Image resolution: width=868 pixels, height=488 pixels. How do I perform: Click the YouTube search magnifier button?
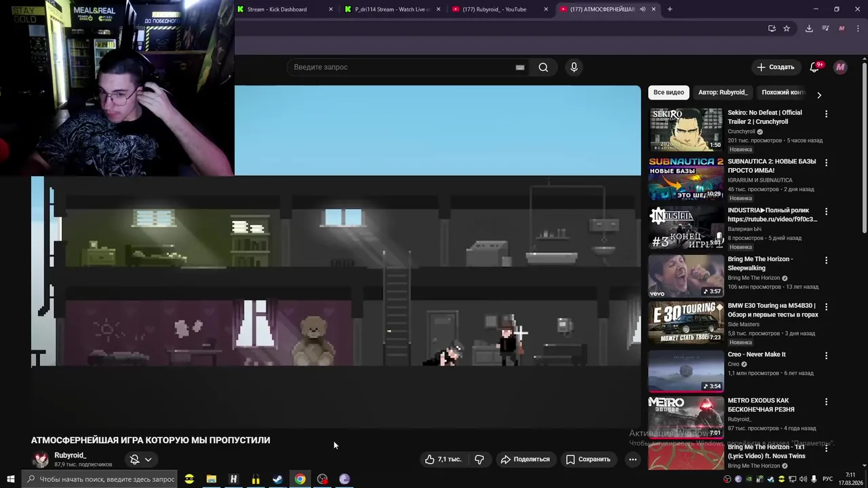(x=543, y=67)
